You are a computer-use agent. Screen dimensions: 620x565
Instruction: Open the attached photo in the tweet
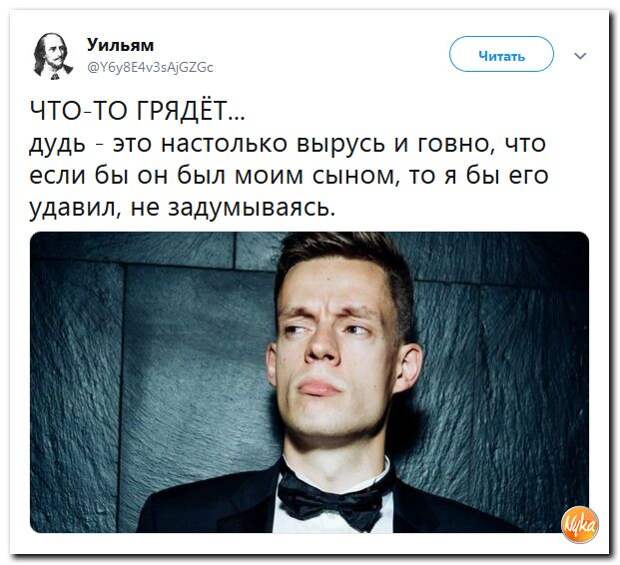[x=309, y=382]
